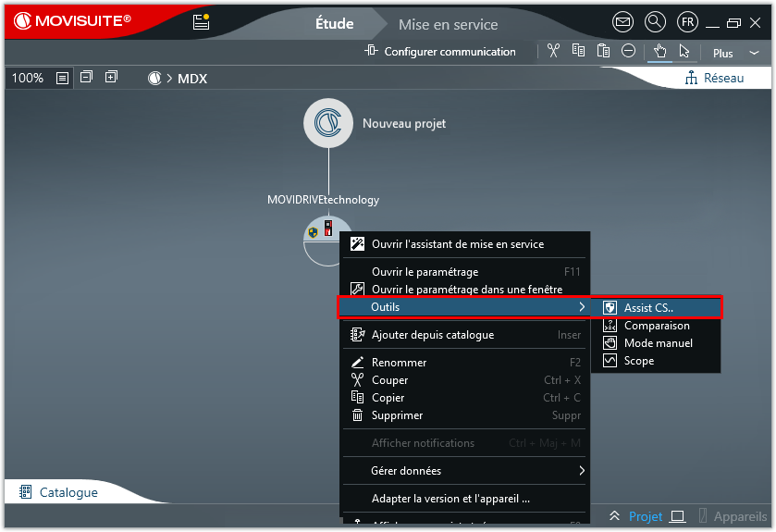The width and height of the screenshot is (776, 532).
Task: Click Configurer communication button
Action: point(440,52)
